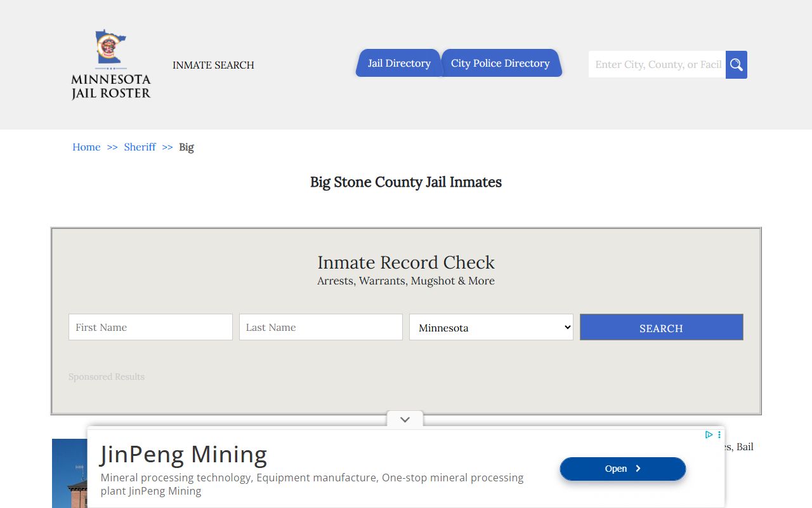Open the Jail Directory tab
Screen dimensions: 812x508
[399, 63]
